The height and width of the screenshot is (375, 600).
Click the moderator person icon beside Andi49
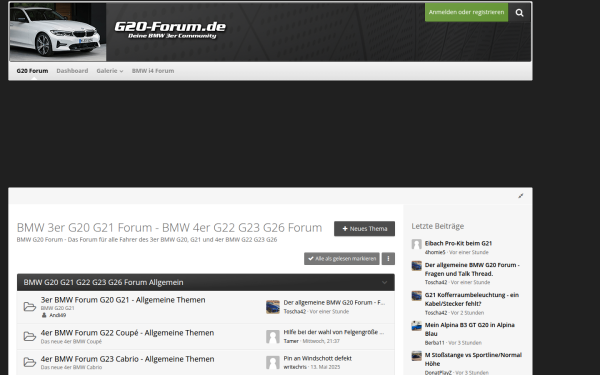(x=44, y=315)
